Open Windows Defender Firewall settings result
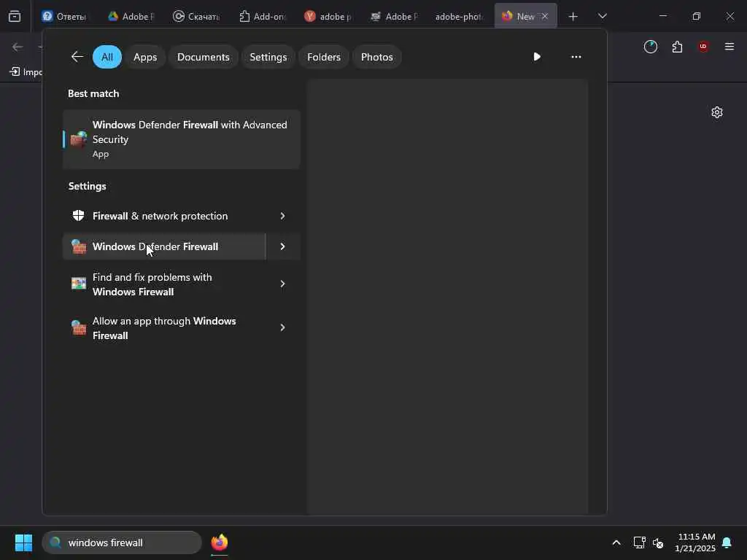Screen dimensions: 747x560 point(164,246)
